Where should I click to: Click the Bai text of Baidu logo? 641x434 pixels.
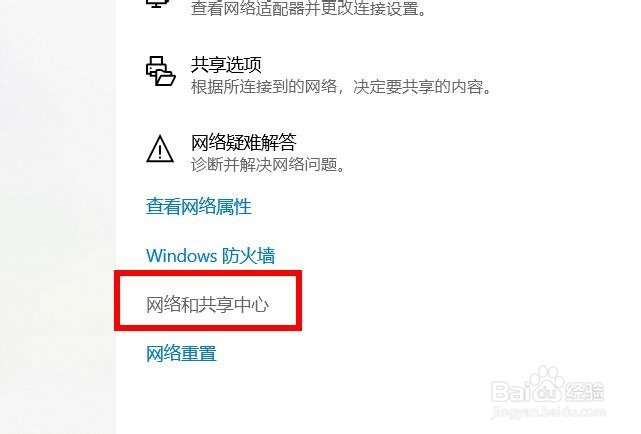pos(511,391)
